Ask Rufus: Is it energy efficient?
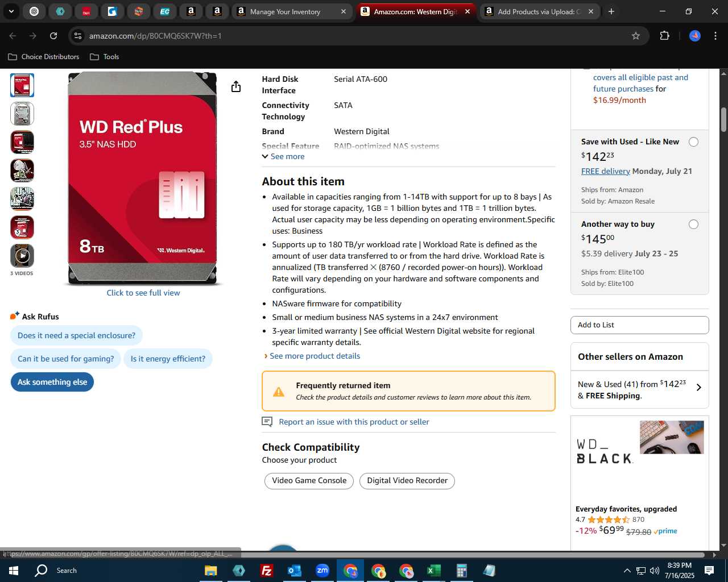This screenshot has height=582, width=728. point(168,359)
